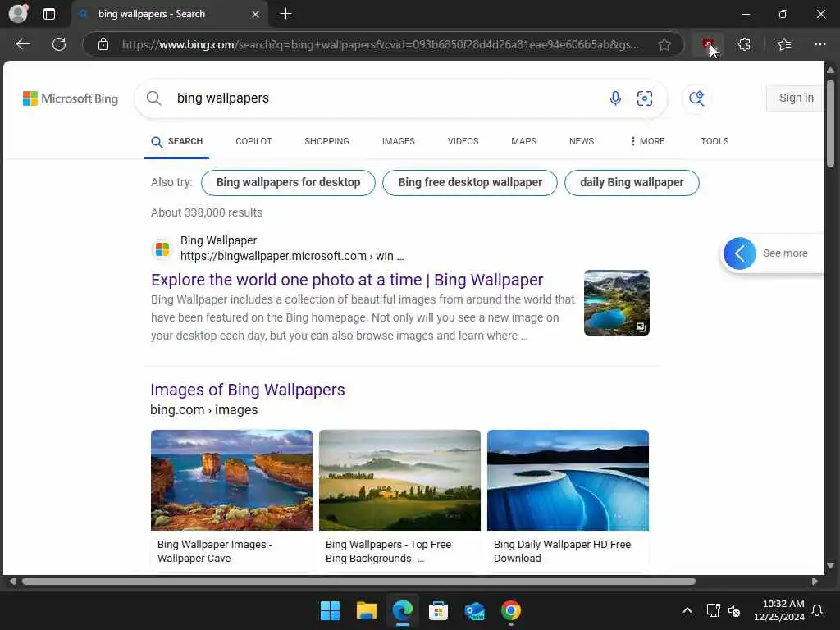Open the notification bell in taskbar

(x=817, y=610)
